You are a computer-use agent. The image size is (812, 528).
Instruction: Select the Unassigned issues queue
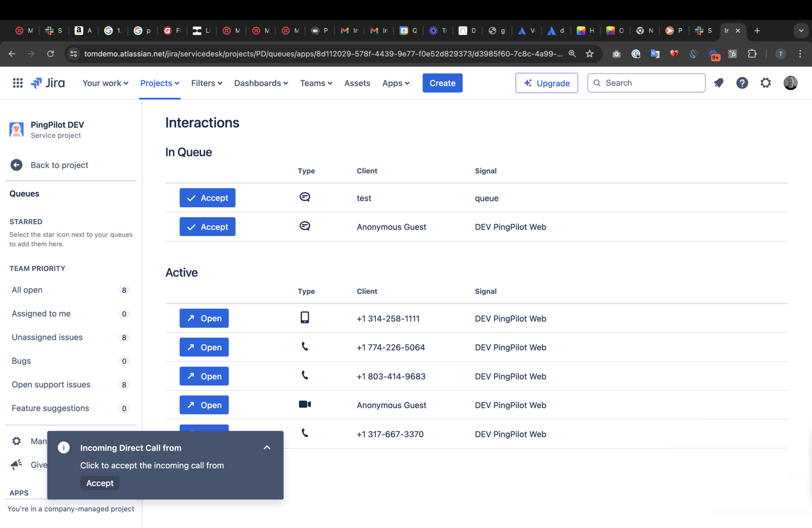47,337
